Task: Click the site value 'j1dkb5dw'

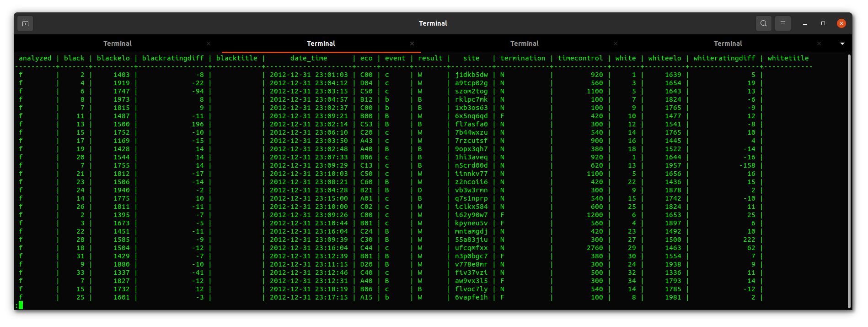Action: pos(472,75)
